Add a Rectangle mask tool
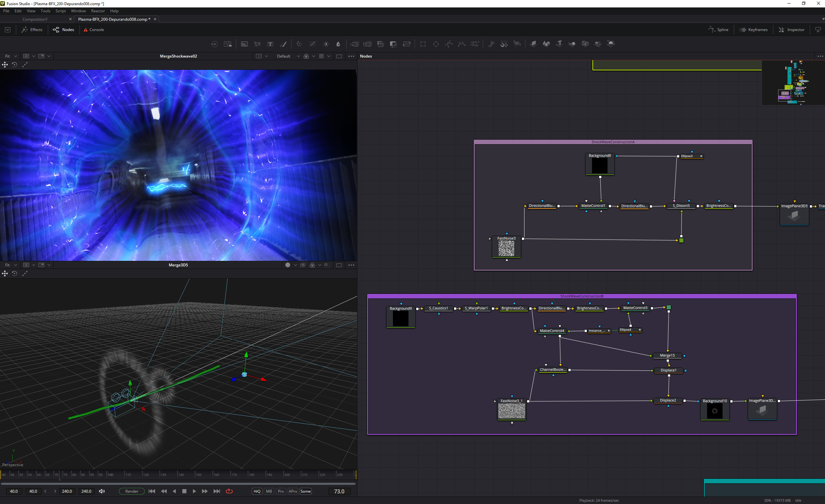This screenshot has width=825, height=504. coord(423,44)
